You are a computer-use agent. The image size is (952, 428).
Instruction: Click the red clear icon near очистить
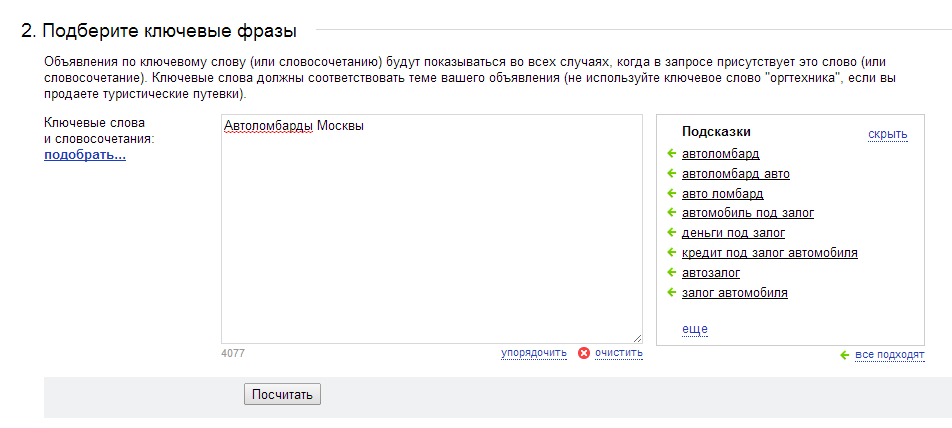point(584,353)
